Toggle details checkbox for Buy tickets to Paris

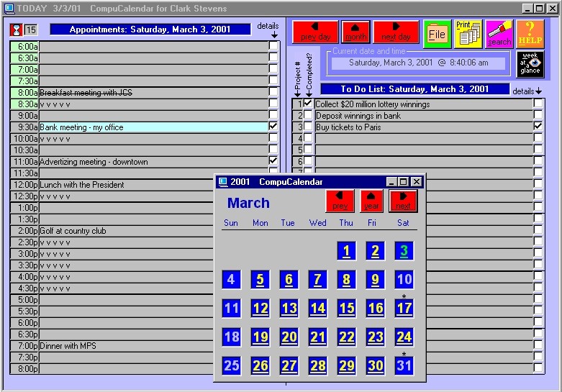[x=538, y=126]
